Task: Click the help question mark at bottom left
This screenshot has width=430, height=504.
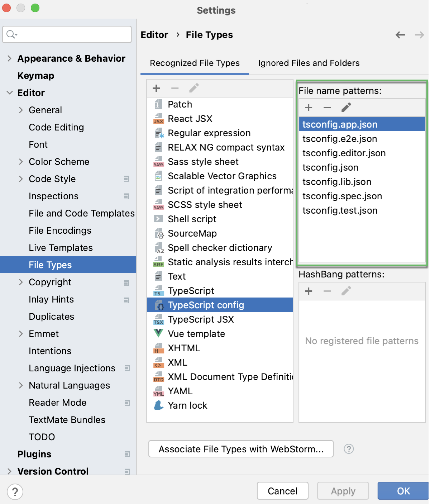Action: 15,492
